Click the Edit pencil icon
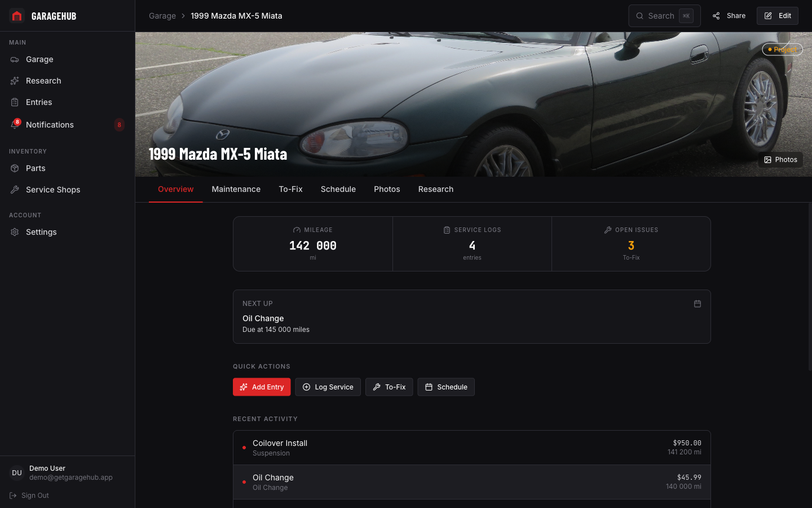The height and width of the screenshot is (508, 812). tap(768, 16)
